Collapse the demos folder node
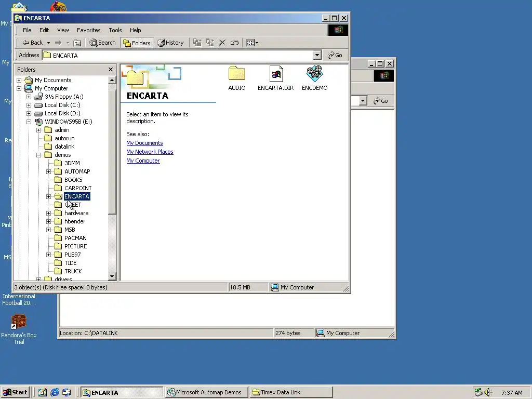The image size is (532, 399). pyautogui.click(x=38, y=155)
